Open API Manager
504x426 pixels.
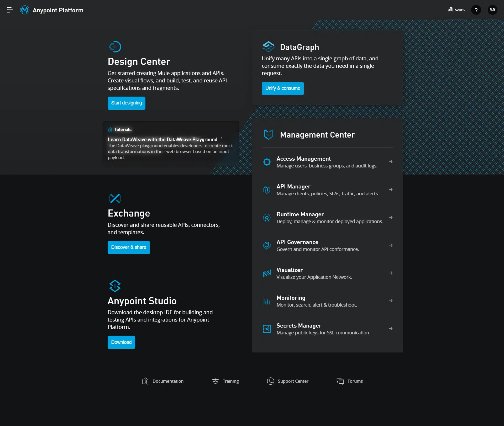click(327, 190)
